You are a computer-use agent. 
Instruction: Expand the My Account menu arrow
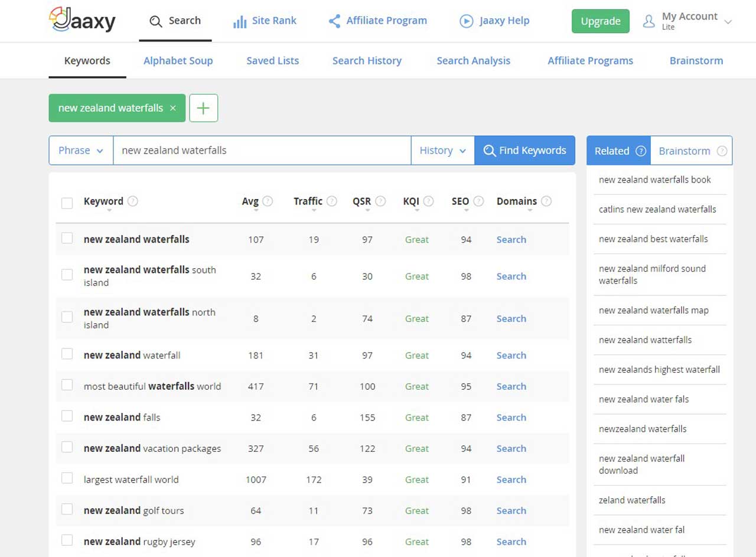coord(728,22)
